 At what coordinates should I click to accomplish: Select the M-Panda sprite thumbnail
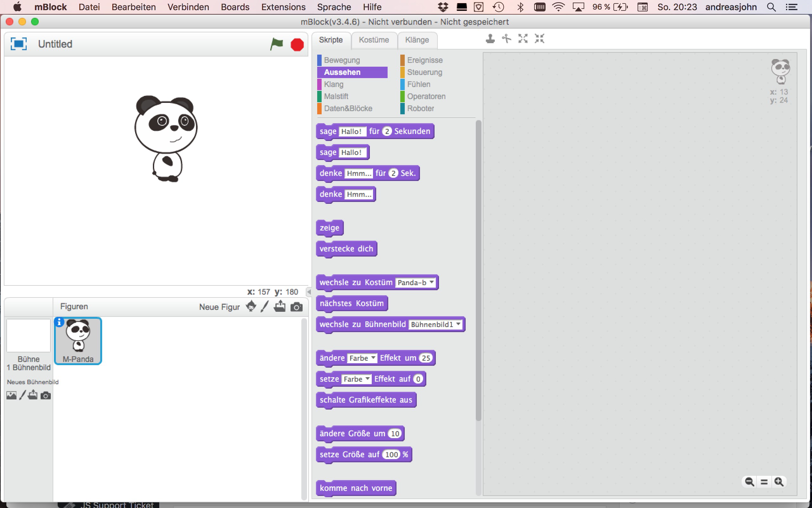78,341
